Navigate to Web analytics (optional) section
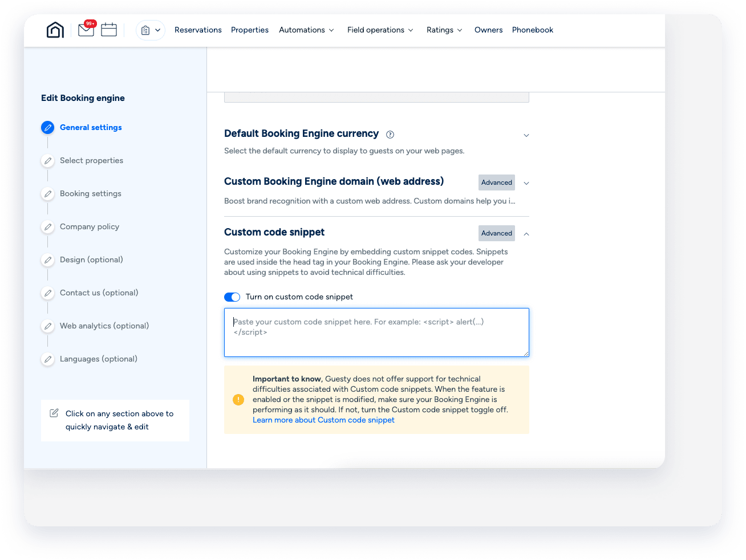 104,326
